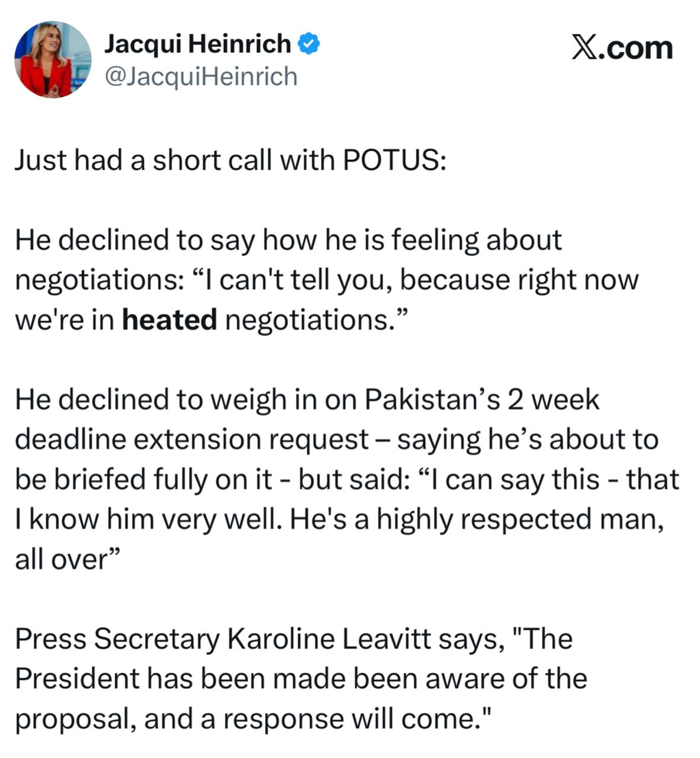700x758 pixels.
Task: Click the words "all over"
Action: click(x=60, y=559)
